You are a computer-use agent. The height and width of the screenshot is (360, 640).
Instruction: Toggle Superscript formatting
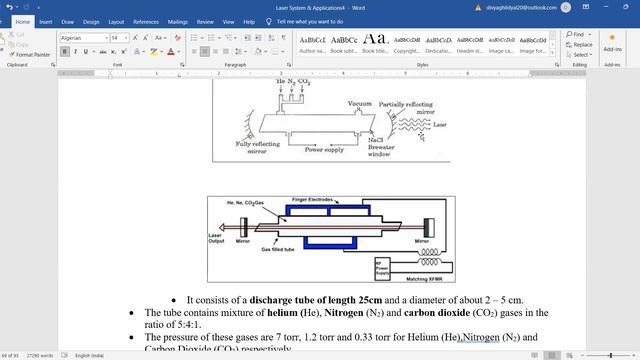coord(124,52)
